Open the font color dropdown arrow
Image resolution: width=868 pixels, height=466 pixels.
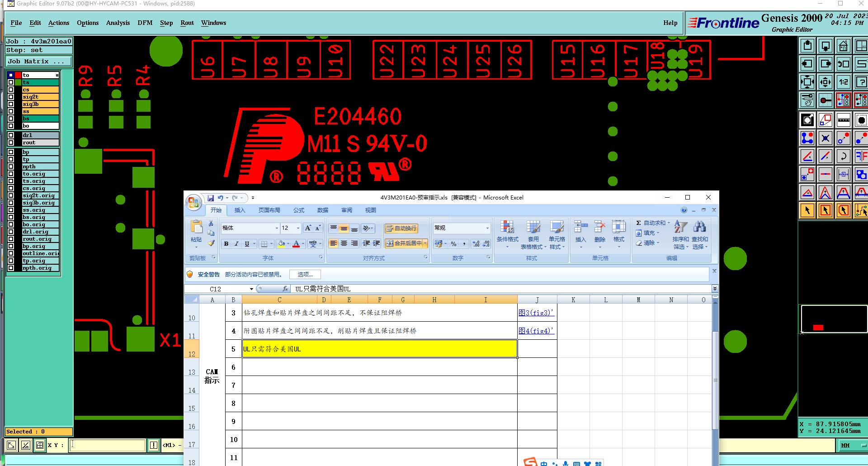coord(303,244)
